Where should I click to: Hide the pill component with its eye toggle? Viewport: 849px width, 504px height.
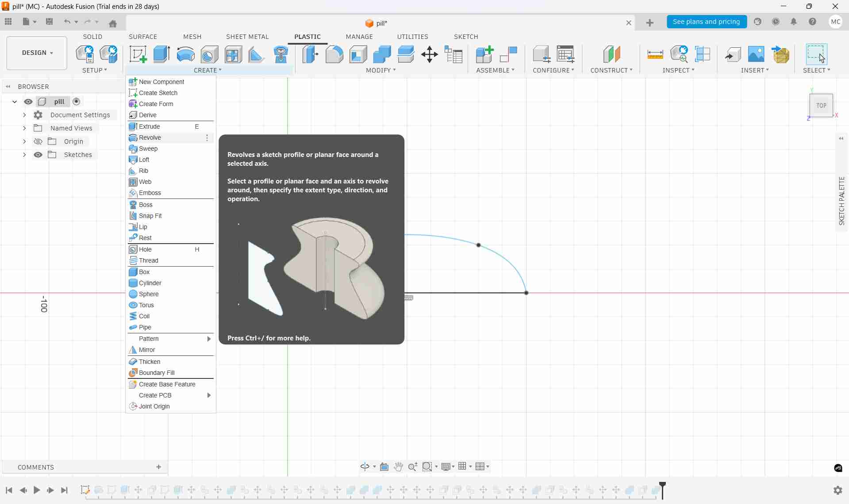(x=28, y=102)
